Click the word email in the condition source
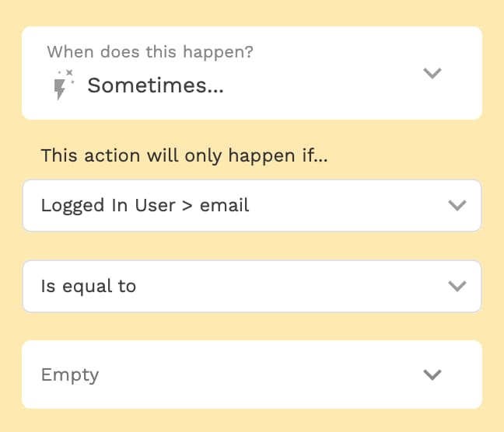504x432 pixels. pyautogui.click(x=224, y=205)
